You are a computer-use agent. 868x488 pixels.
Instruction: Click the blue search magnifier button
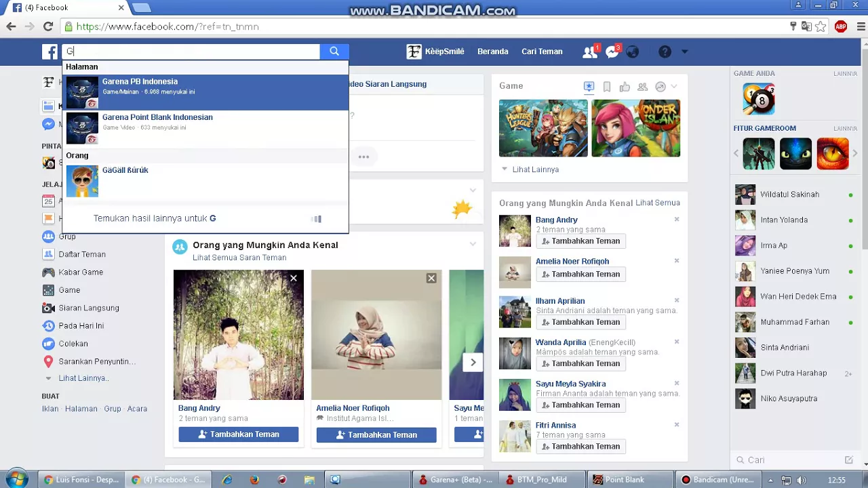334,52
